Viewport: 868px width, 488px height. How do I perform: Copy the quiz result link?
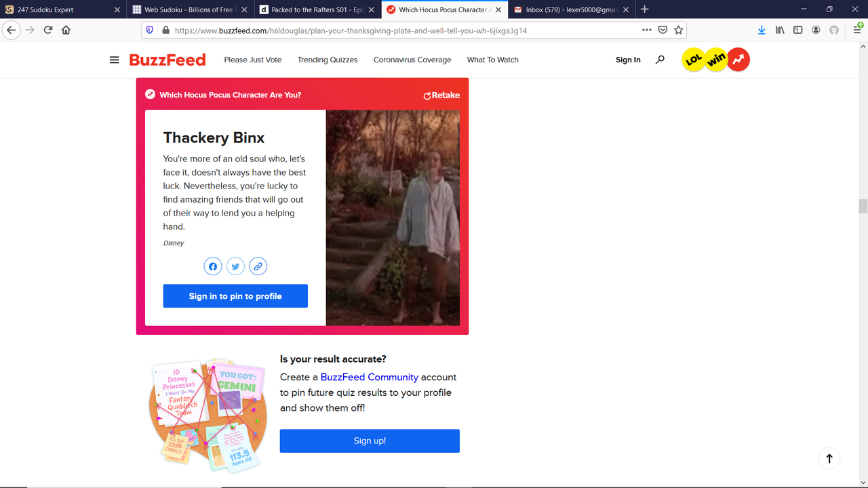[x=258, y=266]
